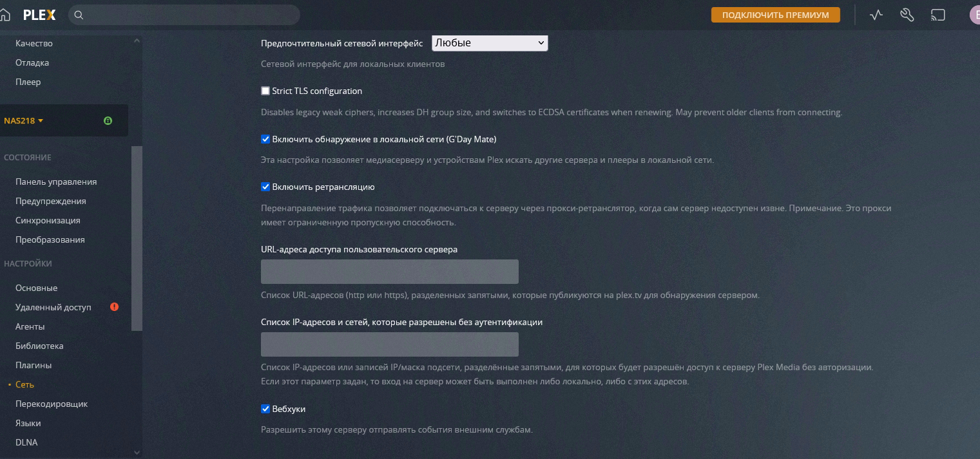Enable the Strict TLS configuration checkbox
The height and width of the screenshot is (459, 980).
pos(265,91)
